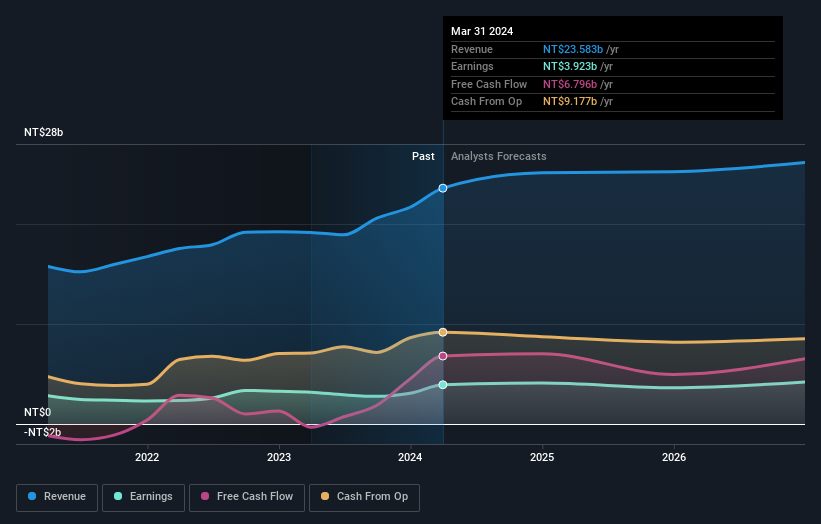821x524 pixels.
Task: Click the Past section label
Action: (x=423, y=156)
